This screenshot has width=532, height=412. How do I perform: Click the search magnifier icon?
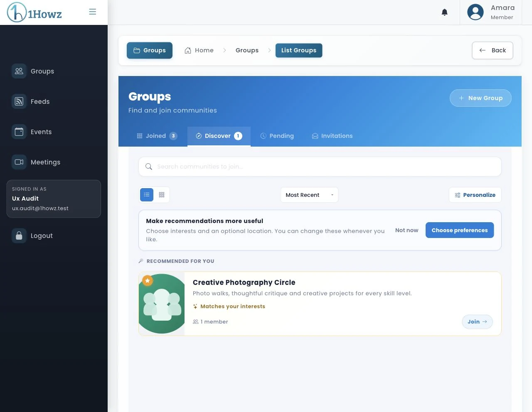(149, 167)
